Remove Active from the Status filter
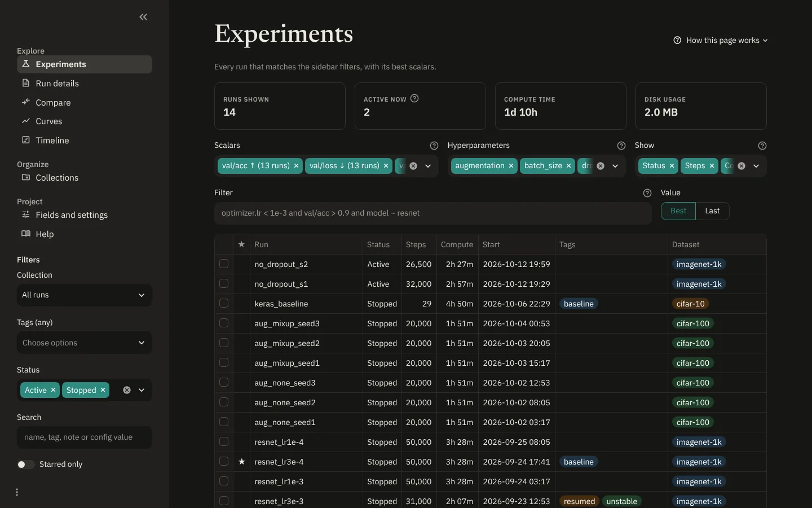 (x=54, y=390)
